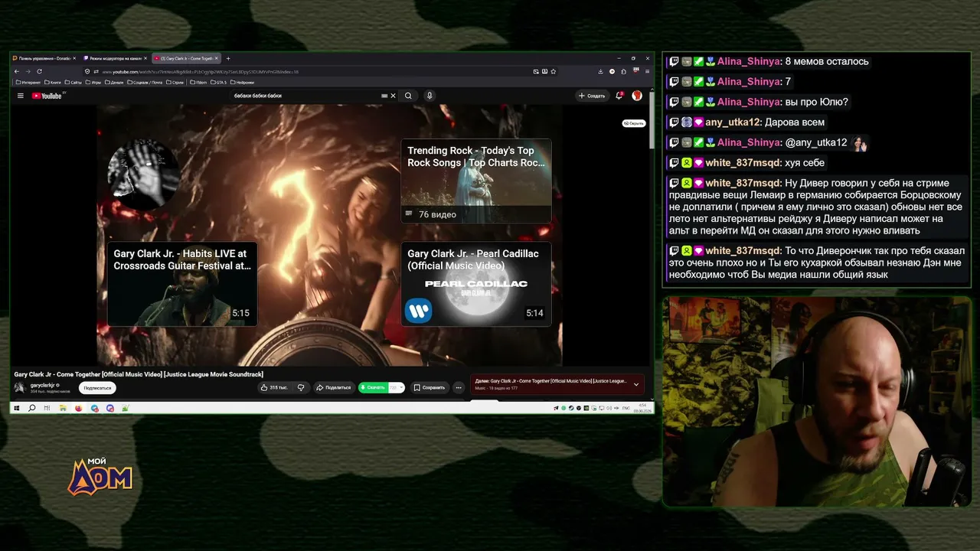
Task: Open Firefox from the taskbar
Action: click(x=78, y=408)
